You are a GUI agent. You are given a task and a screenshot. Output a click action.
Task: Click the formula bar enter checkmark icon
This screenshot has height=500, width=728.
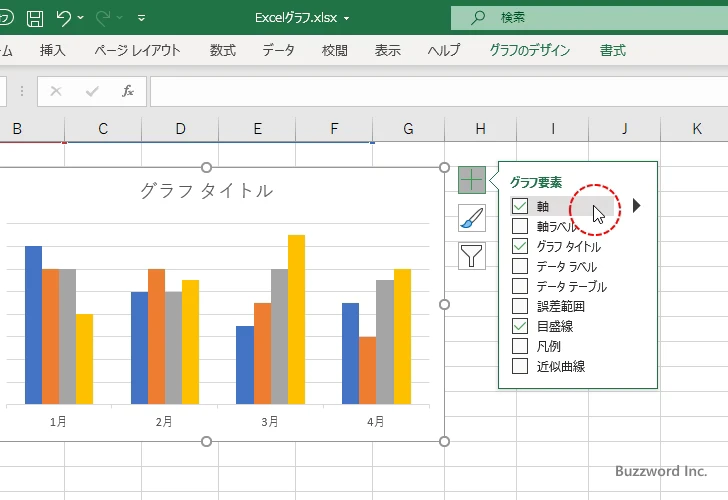[x=92, y=91]
